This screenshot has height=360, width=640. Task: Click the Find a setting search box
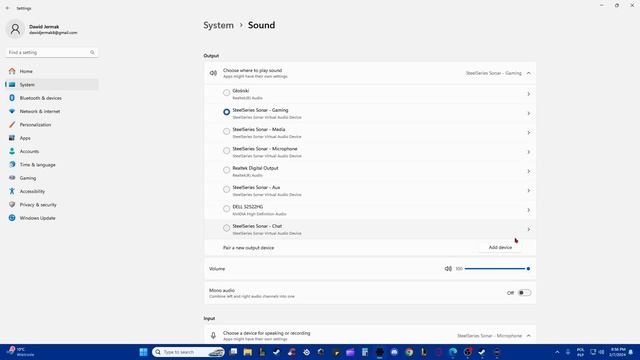click(51, 53)
